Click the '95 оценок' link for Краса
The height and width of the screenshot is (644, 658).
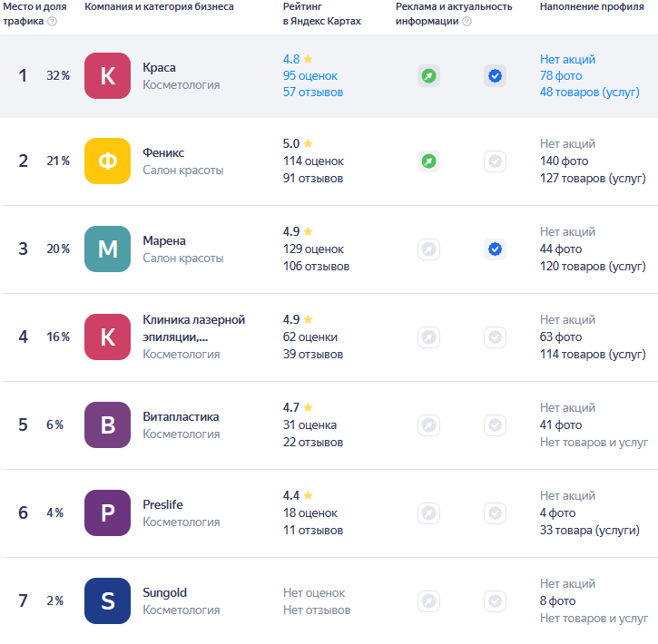point(310,76)
